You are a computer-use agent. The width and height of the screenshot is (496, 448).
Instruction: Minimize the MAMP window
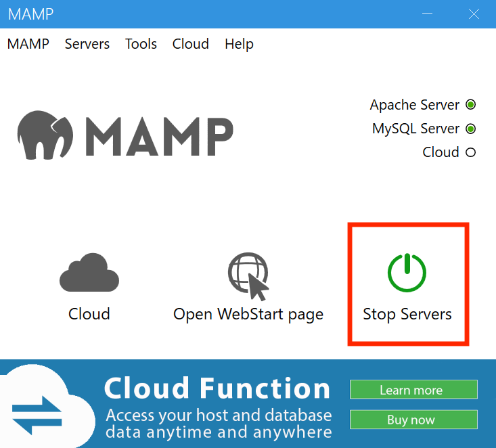point(428,14)
